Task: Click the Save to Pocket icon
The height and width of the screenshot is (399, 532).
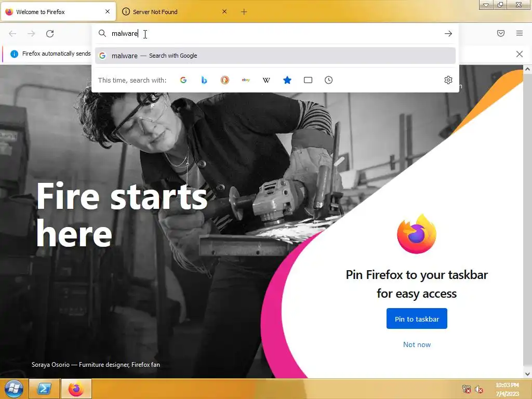Action: [501, 33]
